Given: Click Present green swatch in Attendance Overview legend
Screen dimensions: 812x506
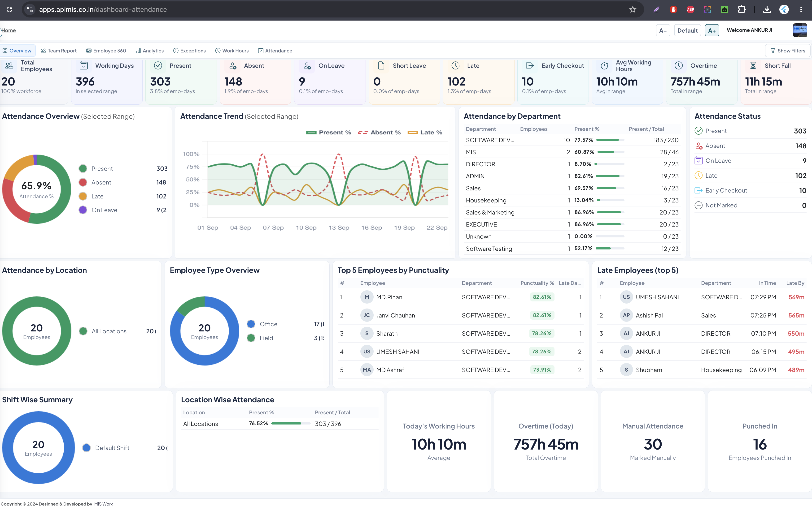Looking at the screenshot, I should tap(83, 169).
